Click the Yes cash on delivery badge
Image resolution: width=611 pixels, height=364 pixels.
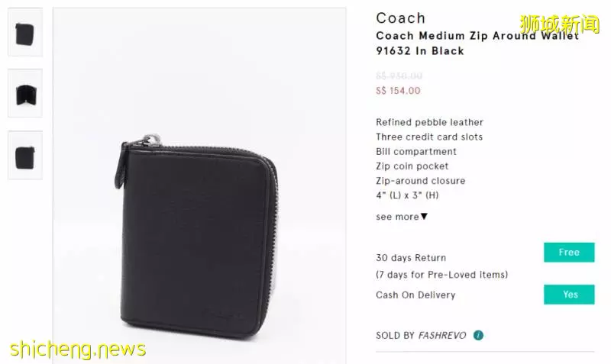coord(569,295)
